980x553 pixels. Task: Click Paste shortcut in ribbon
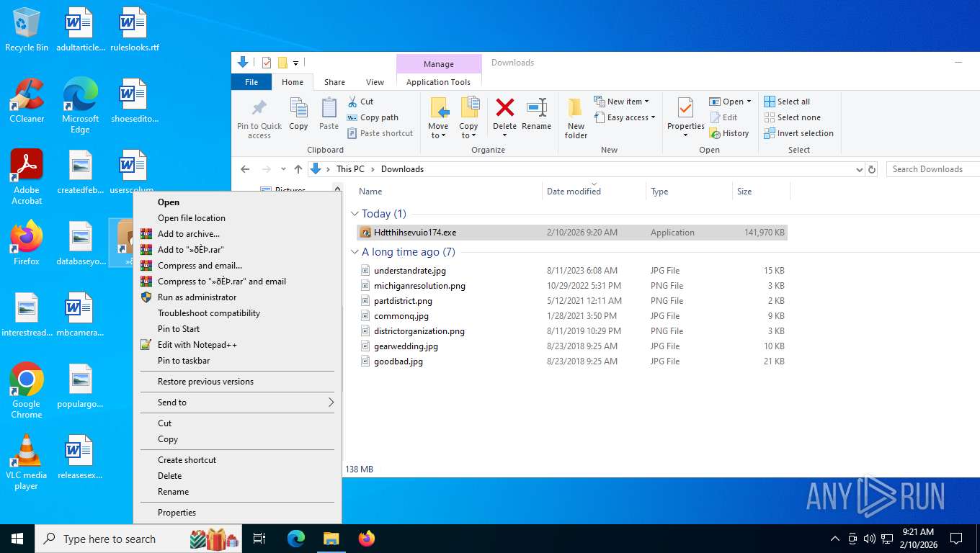380,133
